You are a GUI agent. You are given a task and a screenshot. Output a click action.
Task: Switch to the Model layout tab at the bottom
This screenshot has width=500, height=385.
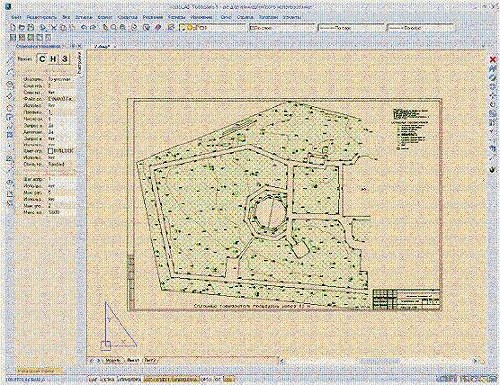click(x=113, y=360)
